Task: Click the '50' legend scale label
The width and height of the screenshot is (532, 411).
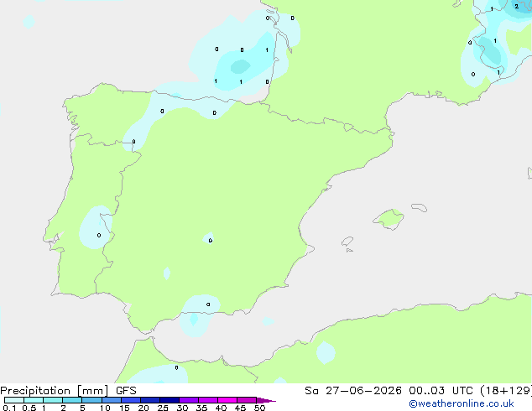Action: pos(259,408)
